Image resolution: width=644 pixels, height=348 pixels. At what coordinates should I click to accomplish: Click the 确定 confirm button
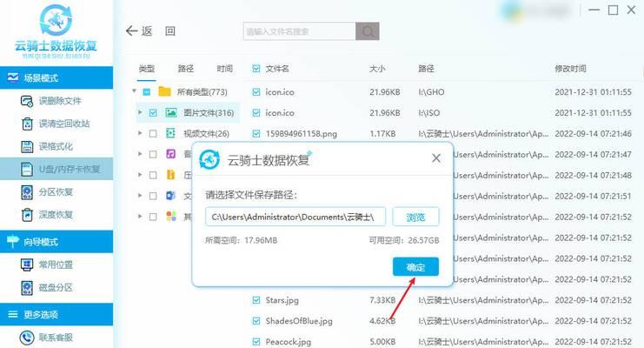tap(415, 267)
